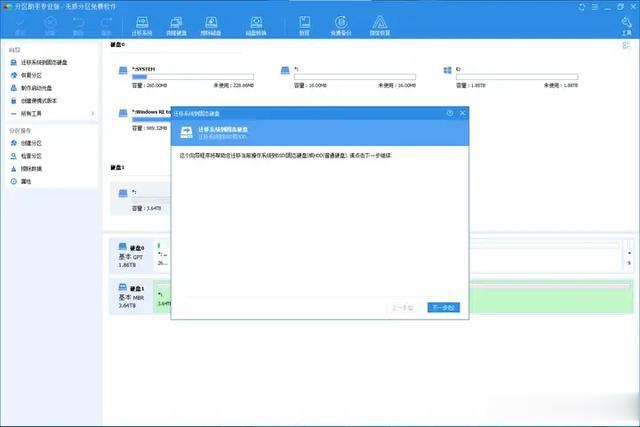
Task: Open the hamburger menu in the title bar
Action: (x=595, y=7)
